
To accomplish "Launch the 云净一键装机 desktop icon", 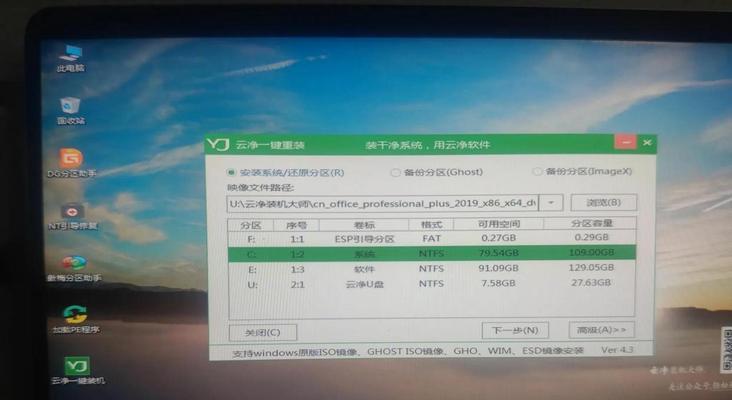I will tap(77, 371).
